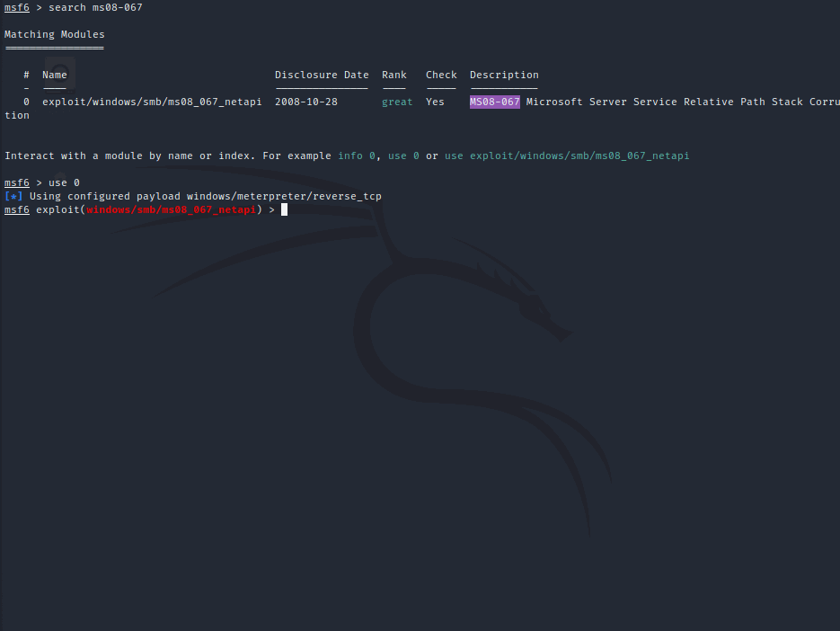Click the 'Disclosure Date' column header

pyautogui.click(x=322, y=76)
